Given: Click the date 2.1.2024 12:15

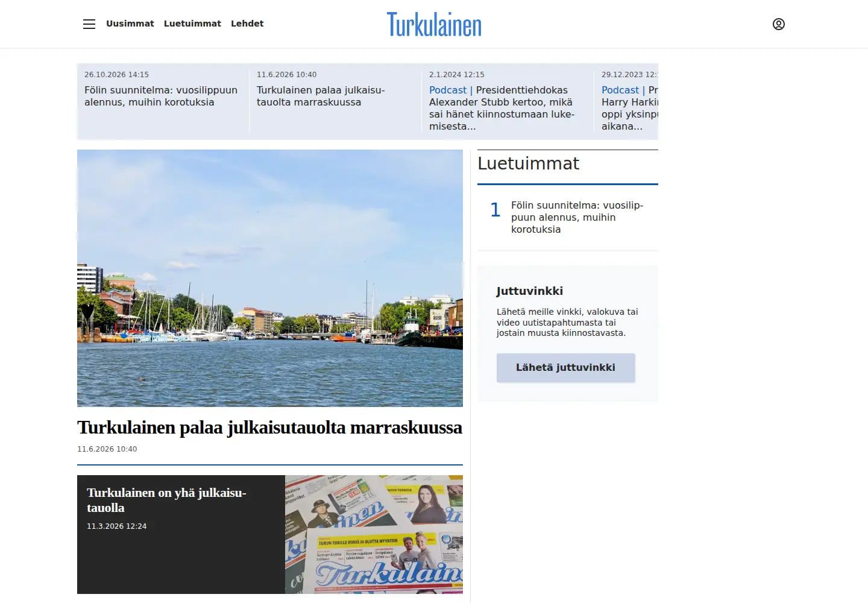Looking at the screenshot, I should click(x=456, y=75).
